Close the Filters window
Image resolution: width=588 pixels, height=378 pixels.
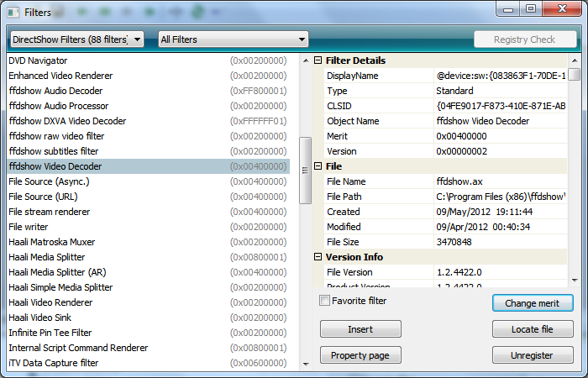pos(562,8)
